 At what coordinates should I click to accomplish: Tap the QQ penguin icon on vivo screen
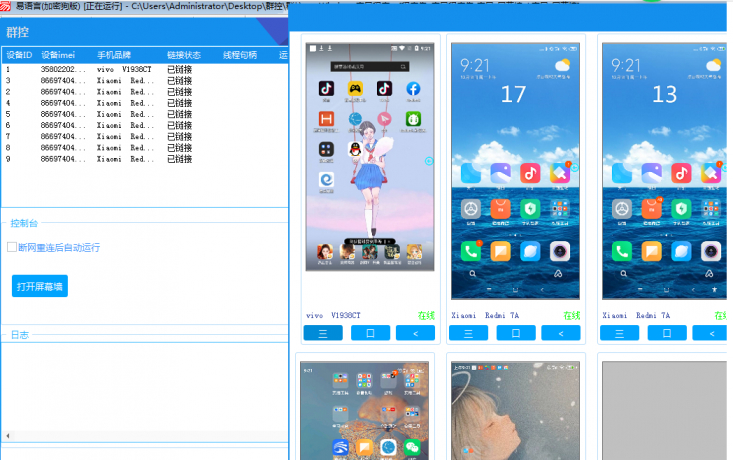click(355, 149)
